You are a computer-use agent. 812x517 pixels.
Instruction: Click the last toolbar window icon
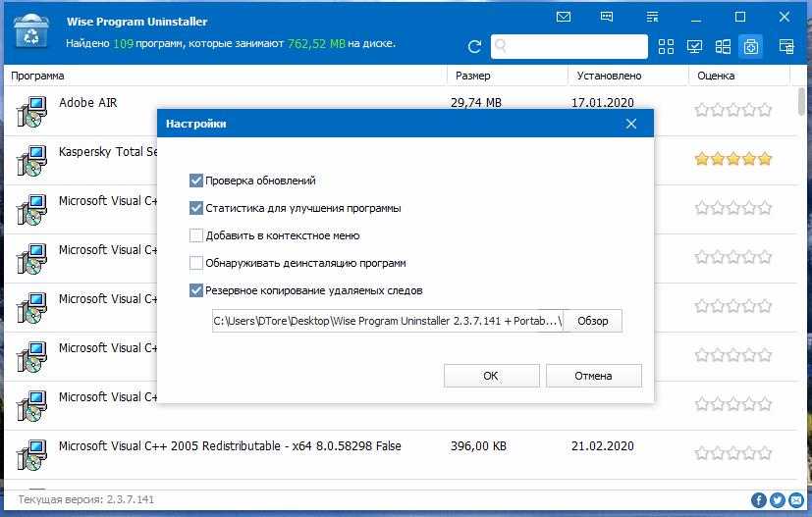tap(786, 47)
